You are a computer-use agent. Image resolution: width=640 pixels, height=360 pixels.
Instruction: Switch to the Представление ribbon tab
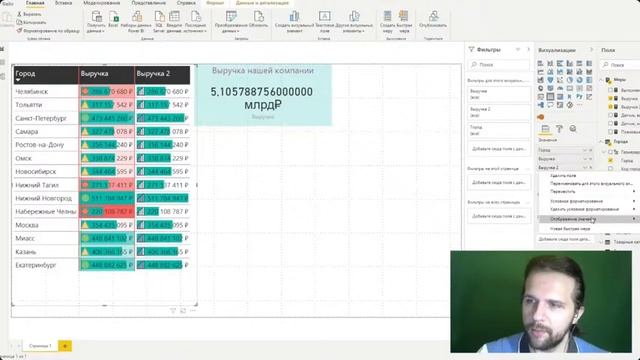(149, 3)
